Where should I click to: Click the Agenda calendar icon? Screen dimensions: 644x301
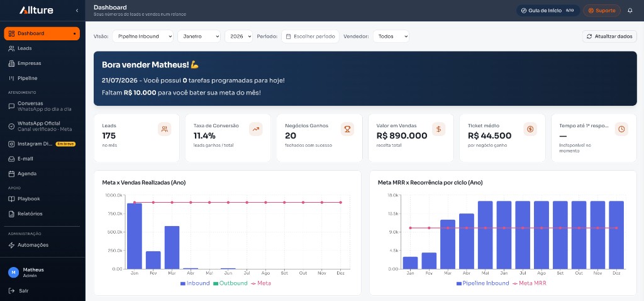[x=11, y=174]
